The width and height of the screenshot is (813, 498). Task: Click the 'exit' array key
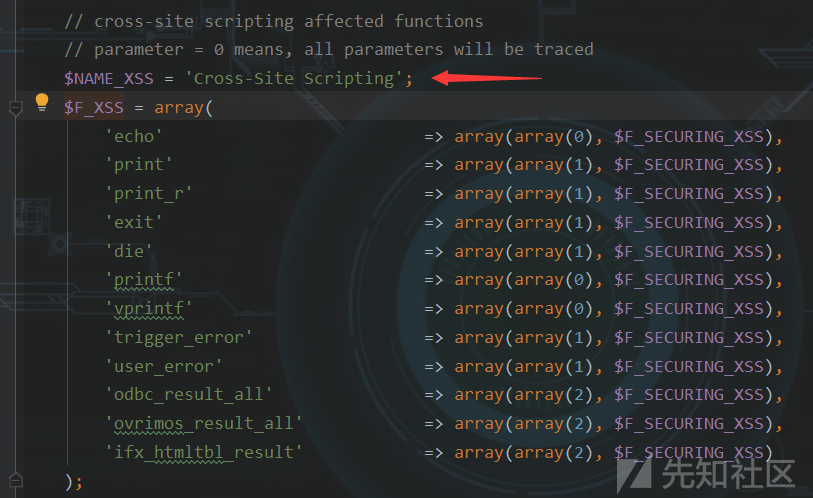[x=134, y=223]
